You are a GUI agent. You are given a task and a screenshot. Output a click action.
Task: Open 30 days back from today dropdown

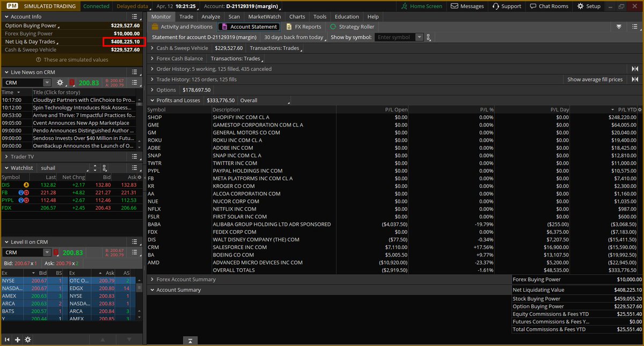(295, 38)
